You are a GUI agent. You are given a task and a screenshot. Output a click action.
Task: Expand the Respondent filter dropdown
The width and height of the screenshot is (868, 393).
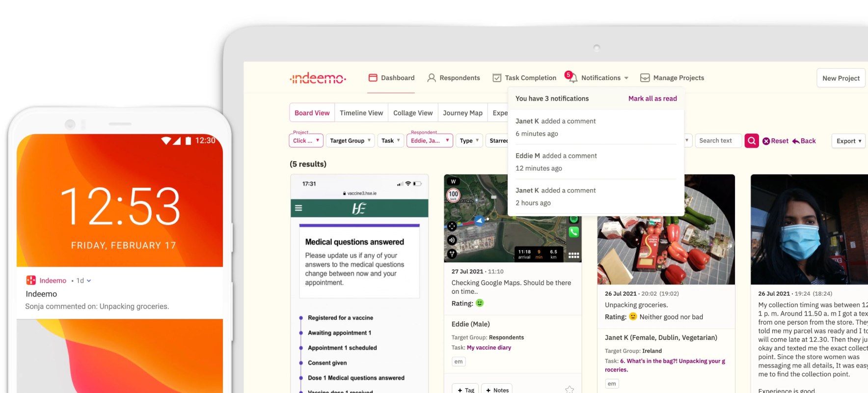[x=430, y=140]
